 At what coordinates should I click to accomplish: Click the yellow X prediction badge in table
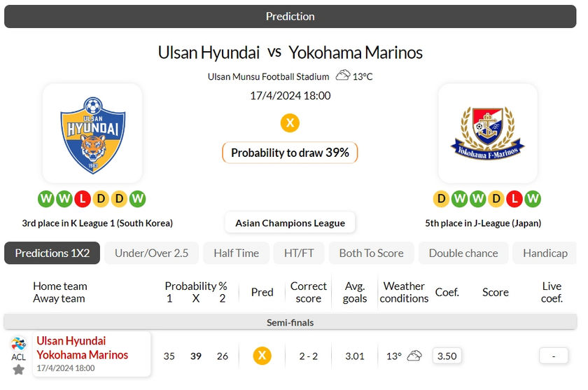pos(262,356)
